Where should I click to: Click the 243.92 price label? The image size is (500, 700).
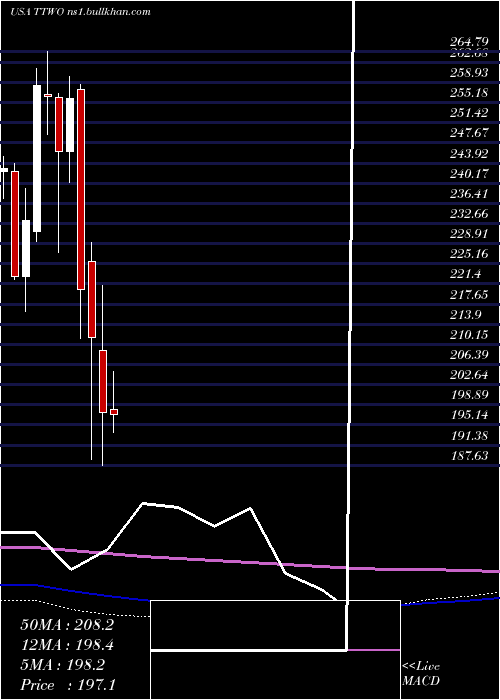tap(468, 154)
